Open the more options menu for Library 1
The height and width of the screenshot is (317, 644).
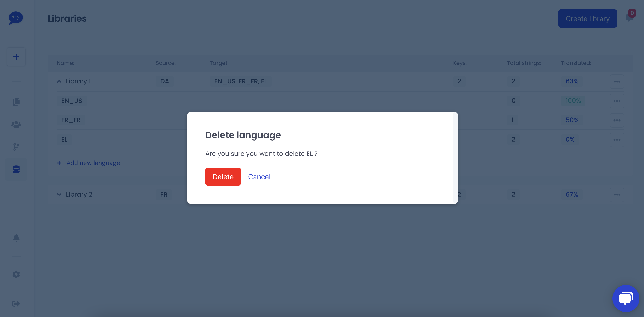(x=617, y=82)
